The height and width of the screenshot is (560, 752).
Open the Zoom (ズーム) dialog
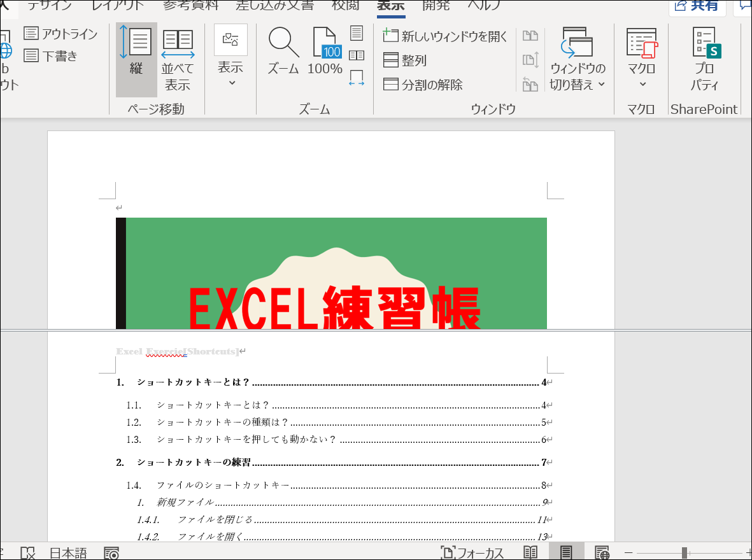point(283,51)
